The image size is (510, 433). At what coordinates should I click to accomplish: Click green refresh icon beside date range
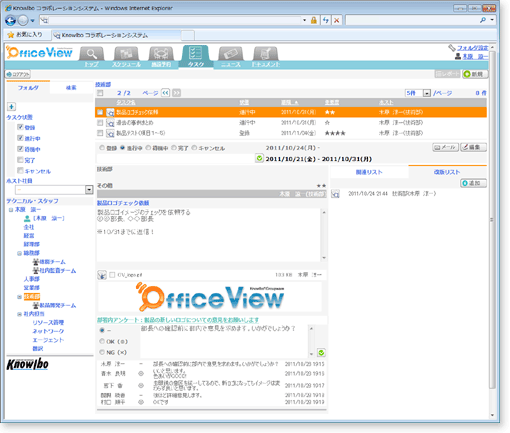tap(259, 158)
